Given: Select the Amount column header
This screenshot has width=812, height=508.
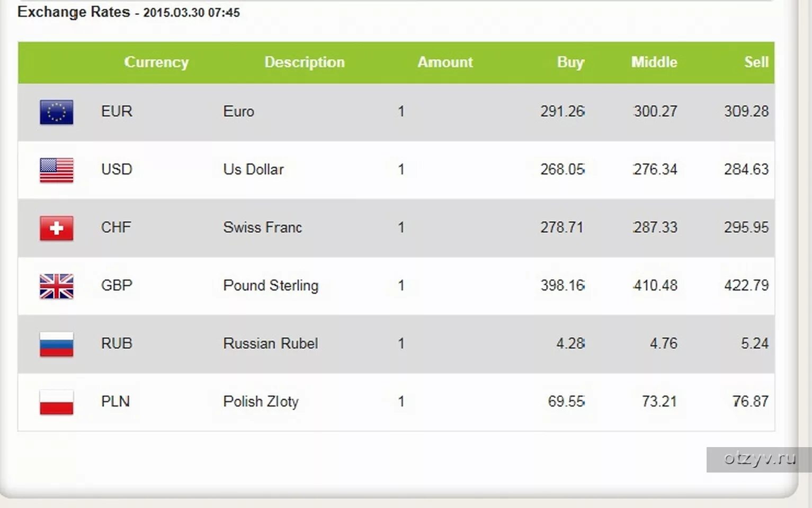Looking at the screenshot, I should point(445,62).
